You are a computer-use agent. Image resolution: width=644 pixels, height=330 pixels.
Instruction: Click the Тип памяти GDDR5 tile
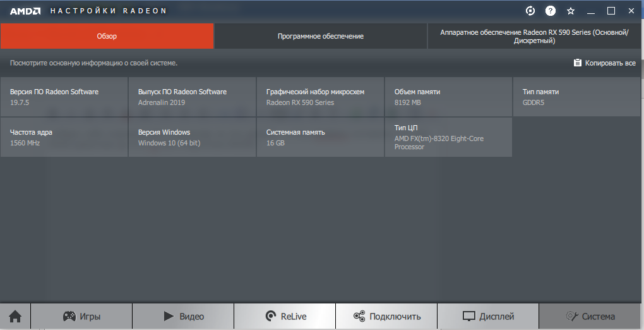576,97
